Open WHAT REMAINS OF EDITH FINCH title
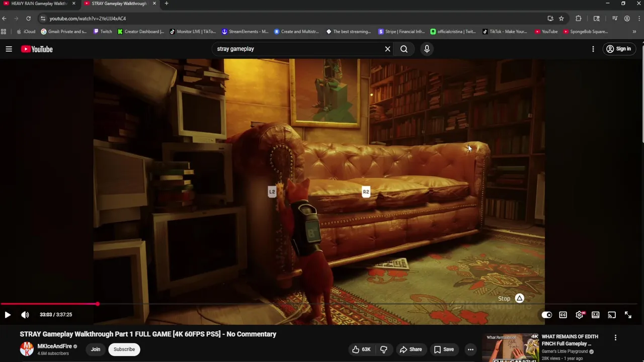 click(570, 340)
